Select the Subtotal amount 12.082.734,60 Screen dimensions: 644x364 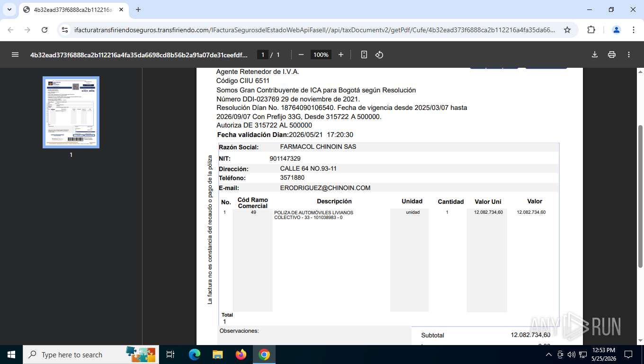(530, 335)
